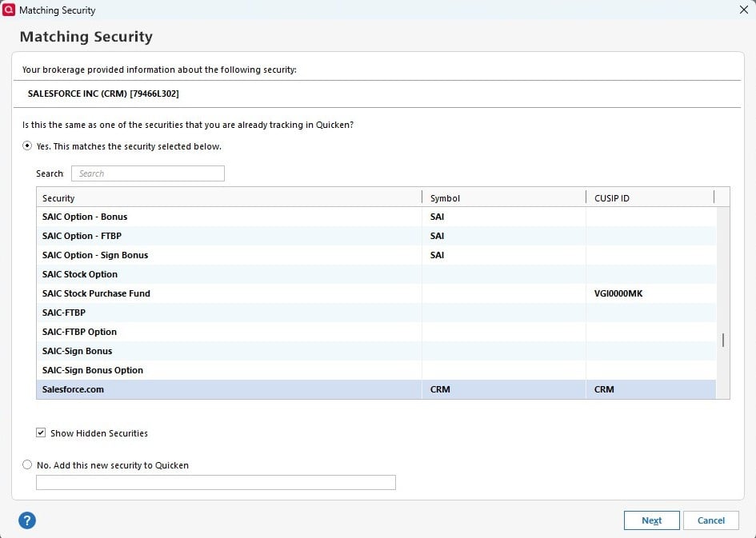Select the 'SAIC Option - Sign Bonus' row
The width and height of the screenshot is (756, 538).
(376, 255)
